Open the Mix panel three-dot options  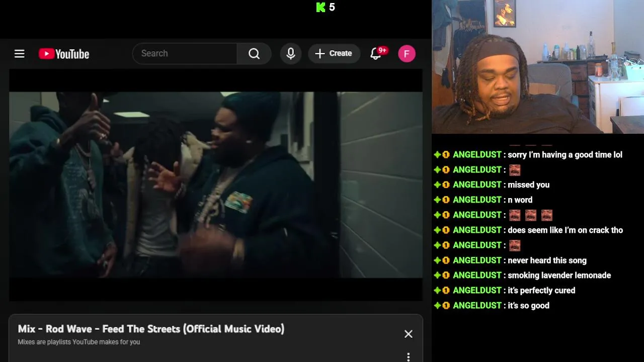pyautogui.click(x=409, y=357)
